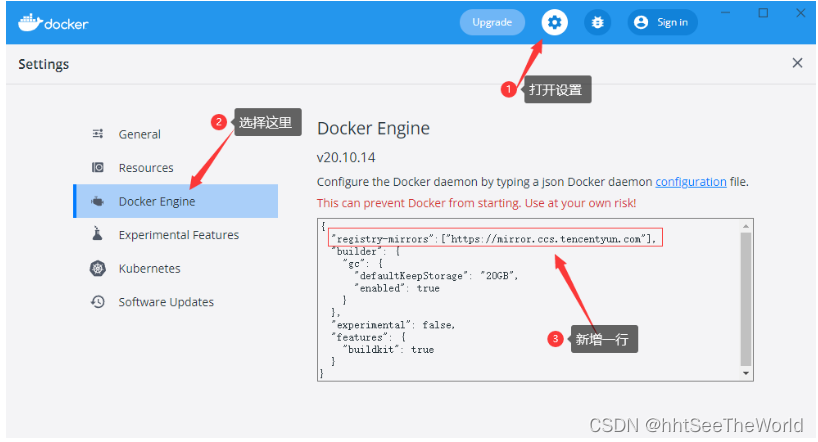Open the configuration file link
Image resolution: width=818 pixels, height=442 pixels.
691,182
